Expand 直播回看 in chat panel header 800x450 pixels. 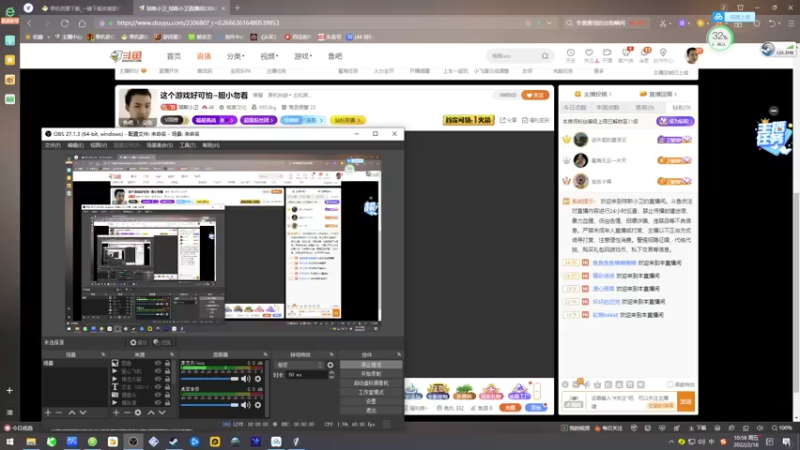pos(659,94)
